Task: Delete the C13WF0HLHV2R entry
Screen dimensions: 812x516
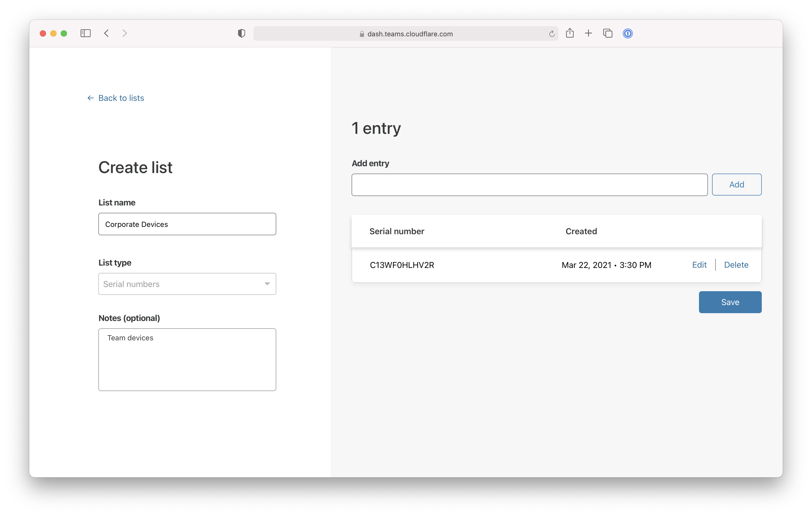Action: click(x=736, y=265)
